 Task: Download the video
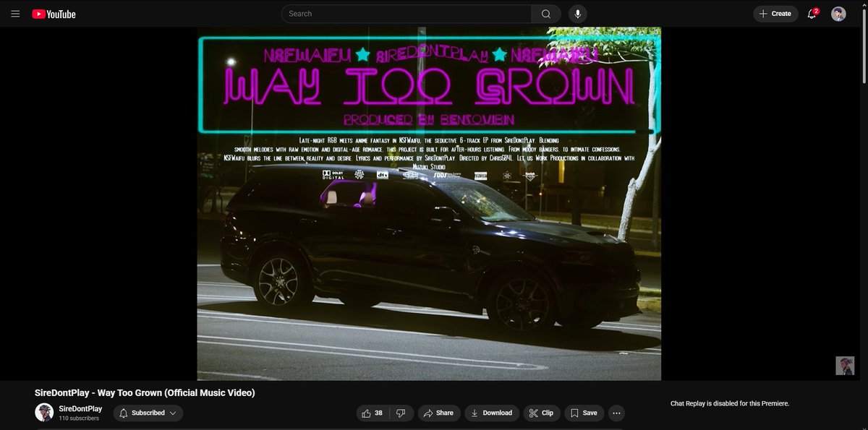tap(491, 413)
